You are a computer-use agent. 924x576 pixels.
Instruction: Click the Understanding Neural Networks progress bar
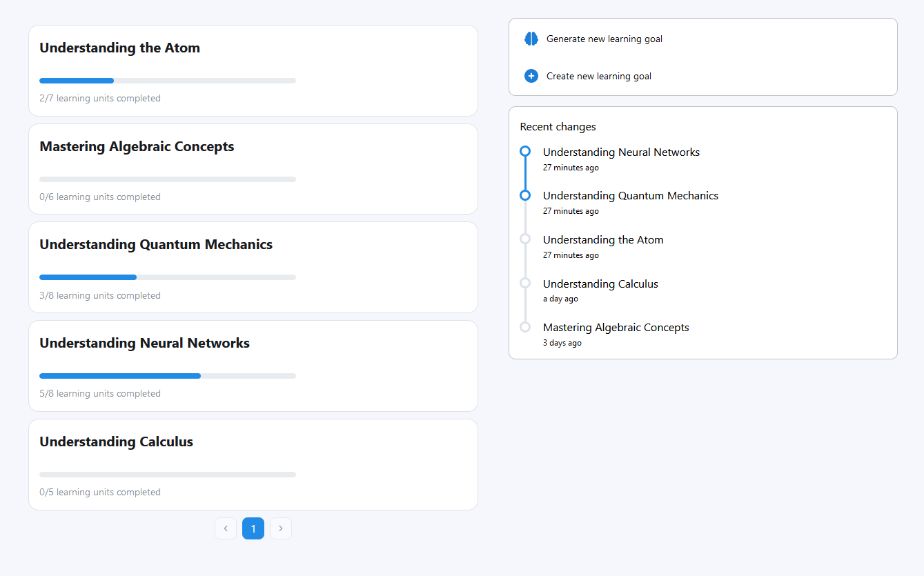[167, 376]
